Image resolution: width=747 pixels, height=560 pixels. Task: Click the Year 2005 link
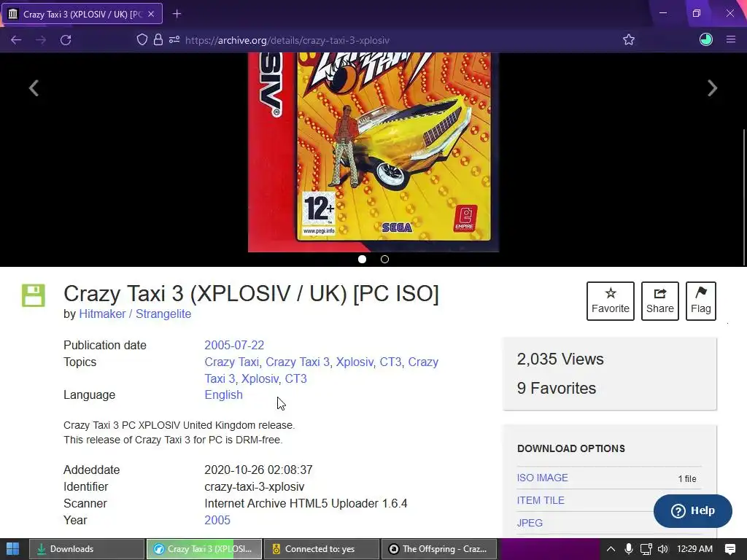(217, 520)
